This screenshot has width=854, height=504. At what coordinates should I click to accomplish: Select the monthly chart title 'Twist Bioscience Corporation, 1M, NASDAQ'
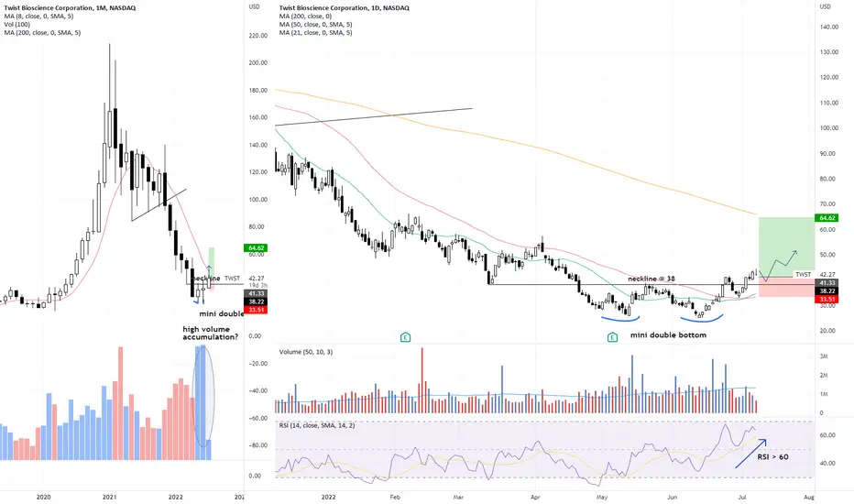[x=71, y=7]
